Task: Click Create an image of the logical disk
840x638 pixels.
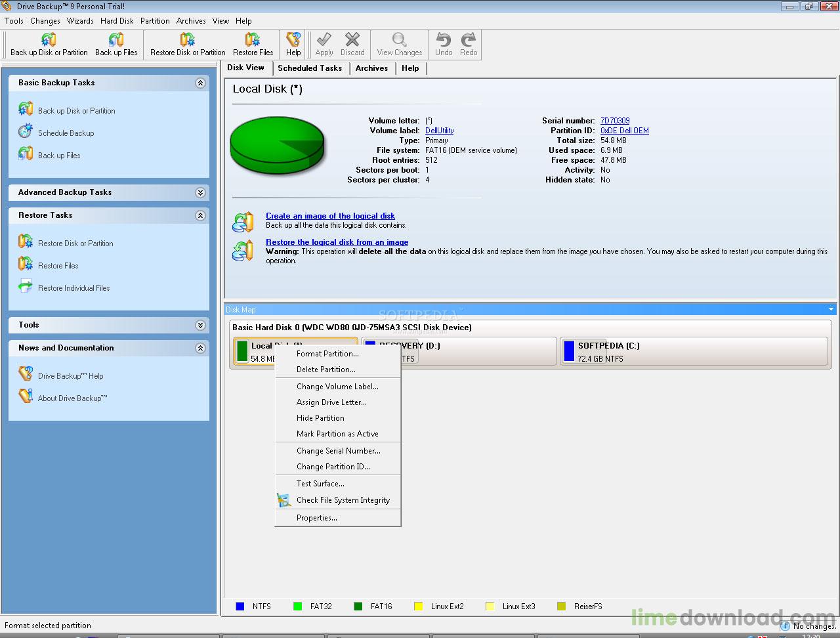Action: click(x=330, y=216)
